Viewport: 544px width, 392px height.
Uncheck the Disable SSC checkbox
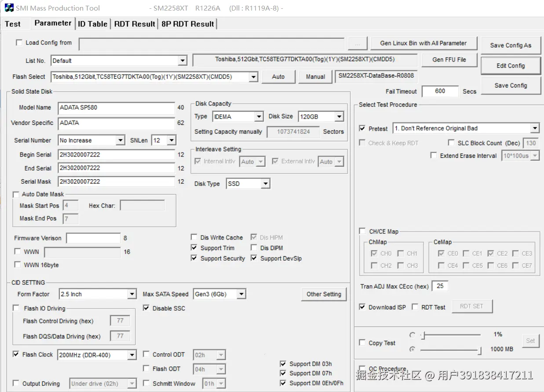point(146,308)
